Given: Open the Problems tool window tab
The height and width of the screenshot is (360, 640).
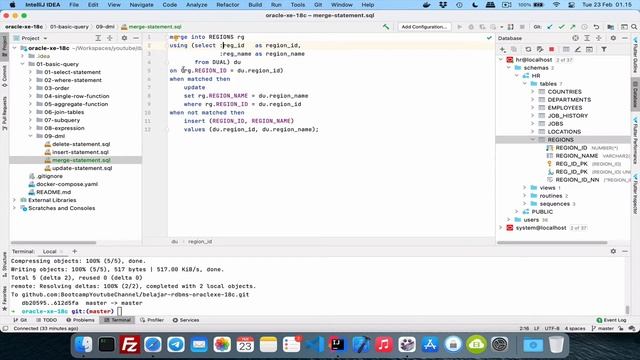Looking at the screenshot, I should pos(80,320).
